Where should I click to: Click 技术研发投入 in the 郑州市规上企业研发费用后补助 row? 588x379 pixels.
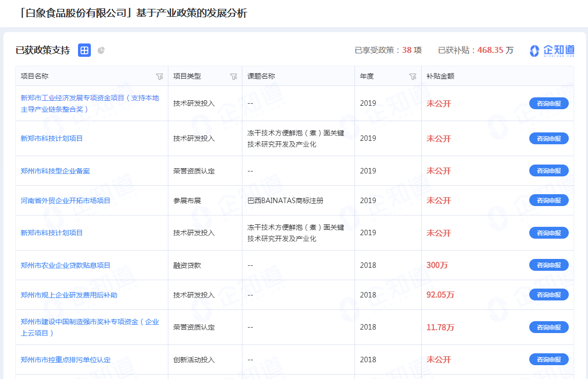tap(194, 295)
